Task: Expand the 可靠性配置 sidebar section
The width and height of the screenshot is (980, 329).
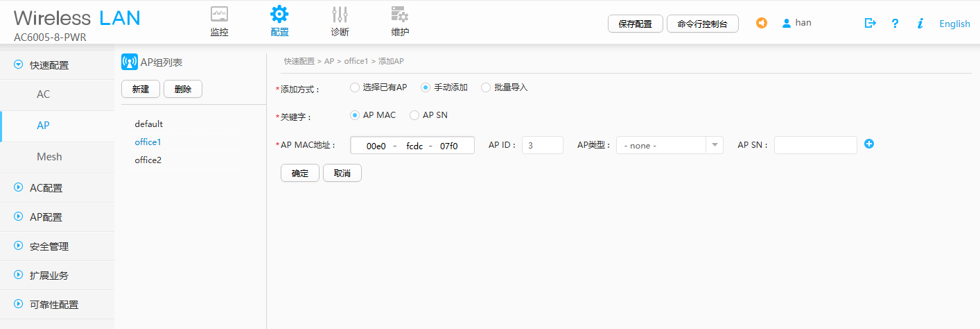Action: click(19, 304)
